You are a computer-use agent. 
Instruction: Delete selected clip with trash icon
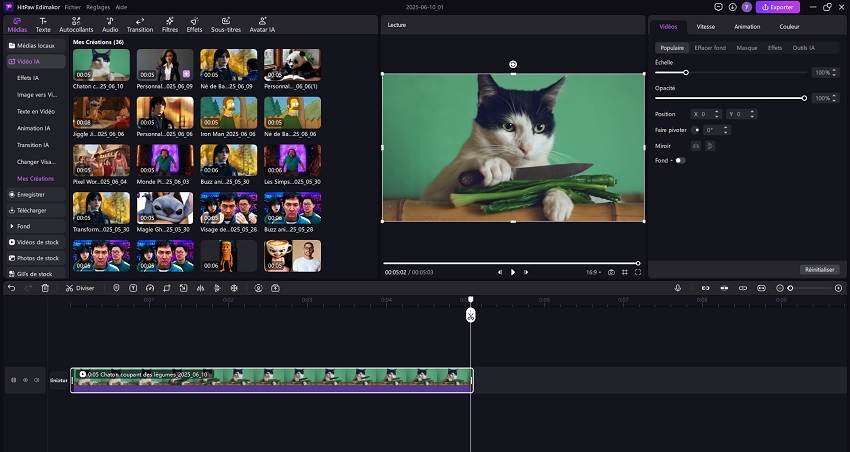click(x=46, y=288)
